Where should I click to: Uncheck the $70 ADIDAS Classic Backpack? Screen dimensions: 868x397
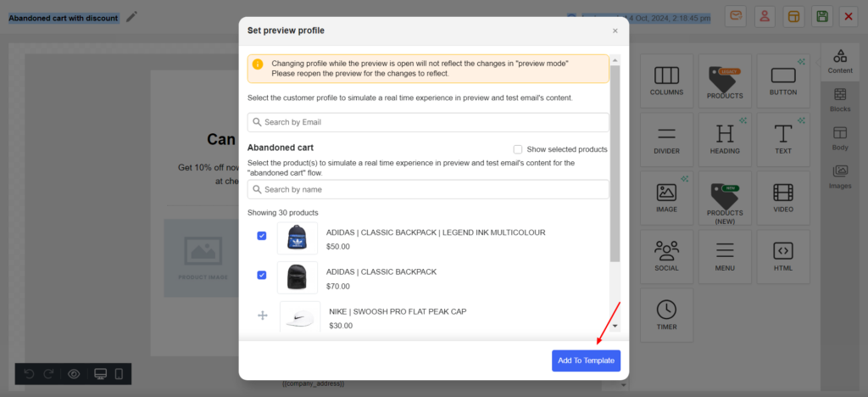click(x=262, y=275)
